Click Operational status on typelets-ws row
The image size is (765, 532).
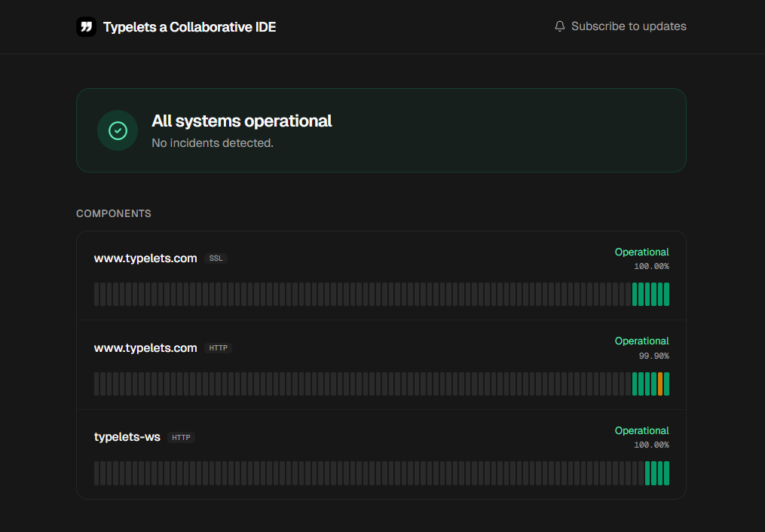641,430
